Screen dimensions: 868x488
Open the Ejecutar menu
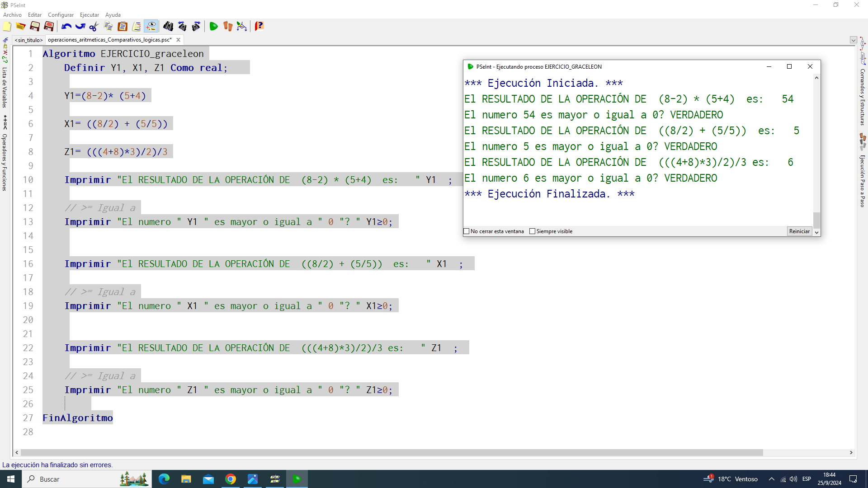(89, 15)
